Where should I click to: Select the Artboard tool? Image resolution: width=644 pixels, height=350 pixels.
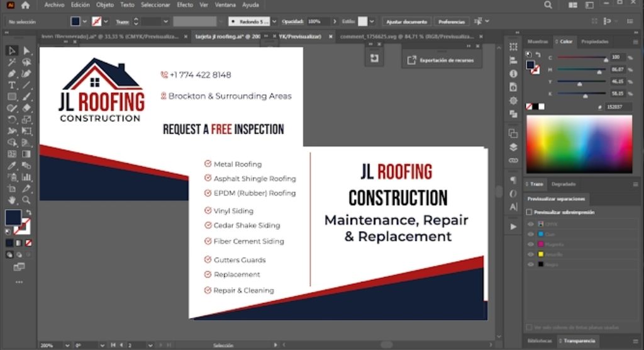11,189
